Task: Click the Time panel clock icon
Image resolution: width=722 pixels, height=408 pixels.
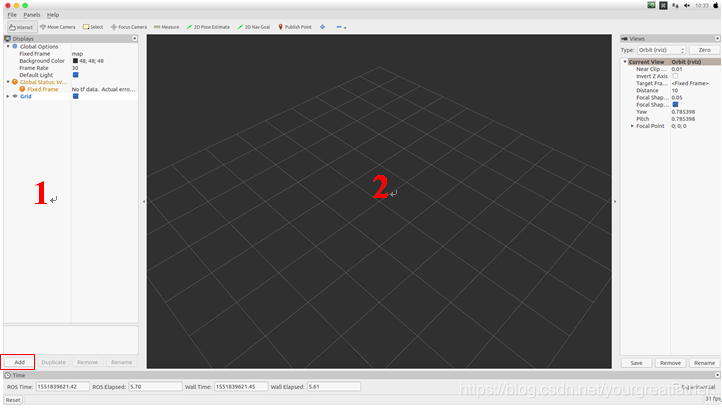Action: coord(7,375)
